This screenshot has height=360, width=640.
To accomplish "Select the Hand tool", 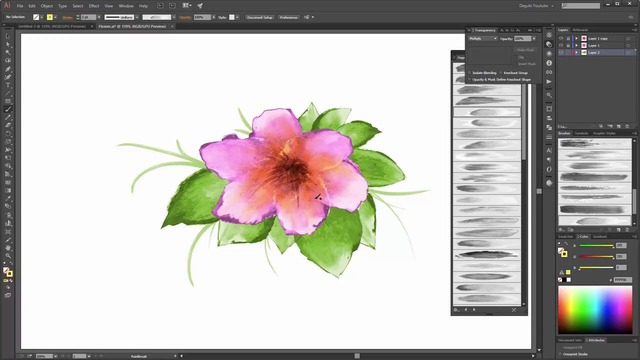I will 8,248.
